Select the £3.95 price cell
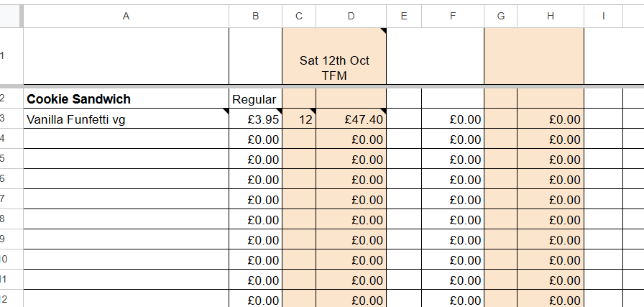Screen dimensions: 644x307 click(255, 119)
